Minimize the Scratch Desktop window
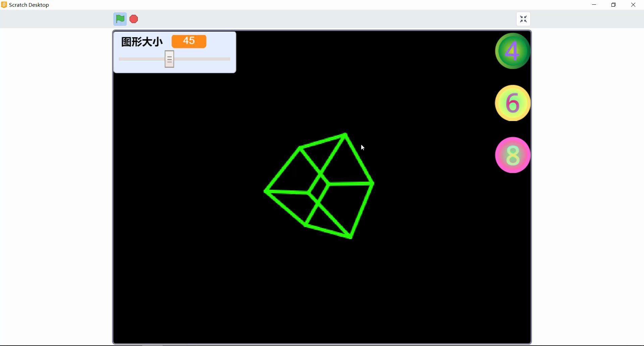The height and width of the screenshot is (346, 644). [594, 5]
